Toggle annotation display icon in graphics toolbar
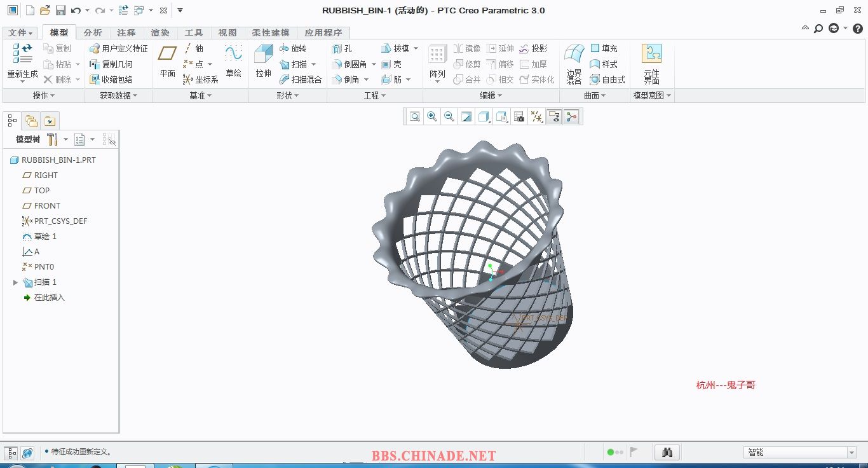This screenshot has width=868, height=468. click(x=554, y=116)
